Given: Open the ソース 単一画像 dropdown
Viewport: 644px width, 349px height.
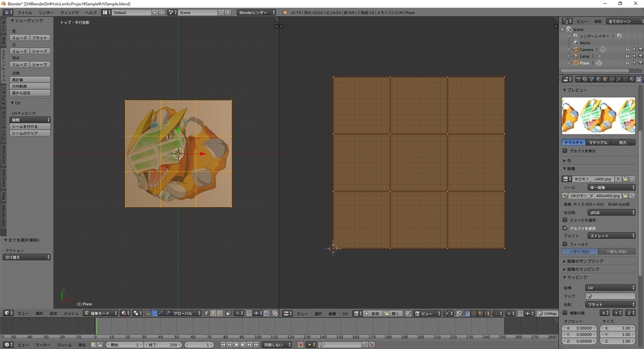Looking at the screenshot, I should [x=611, y=187].
